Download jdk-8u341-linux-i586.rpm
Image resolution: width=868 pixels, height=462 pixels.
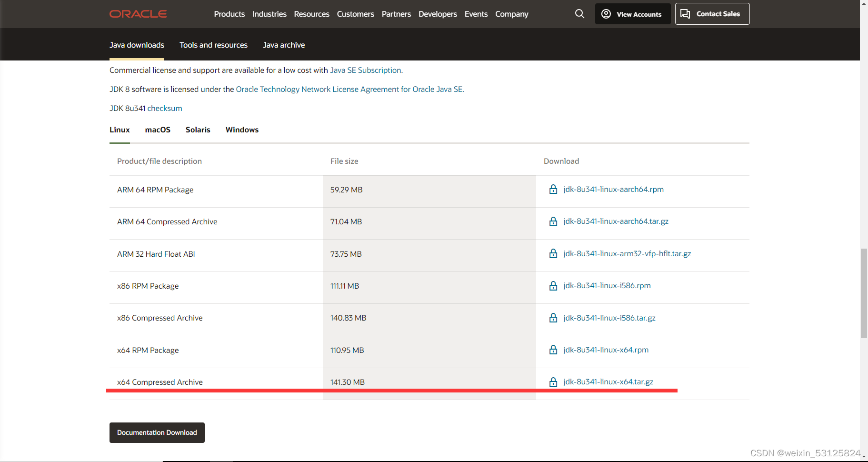tap(607, 285)
